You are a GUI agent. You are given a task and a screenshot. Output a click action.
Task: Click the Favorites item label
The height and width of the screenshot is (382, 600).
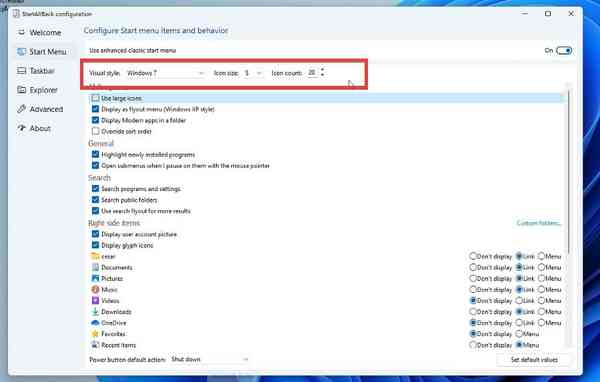coord(113,334)
